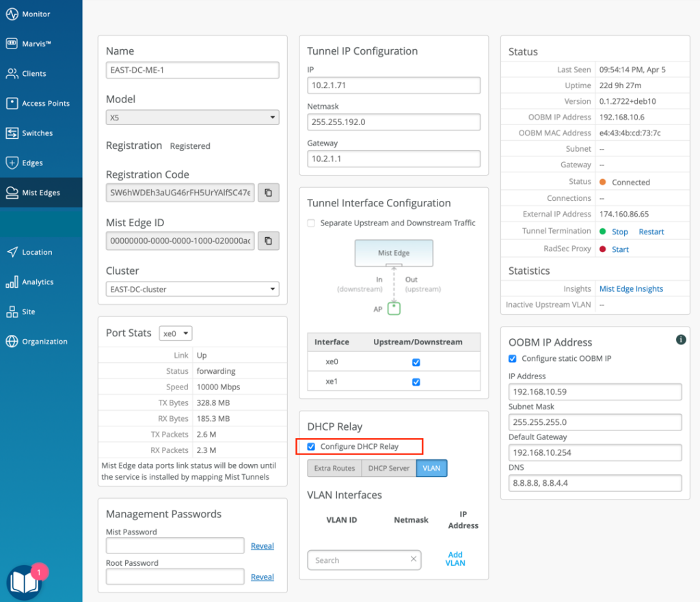Enable Separate Upstream and Downstream Traffic
The image size is (700, 602).
pos(312,223)
